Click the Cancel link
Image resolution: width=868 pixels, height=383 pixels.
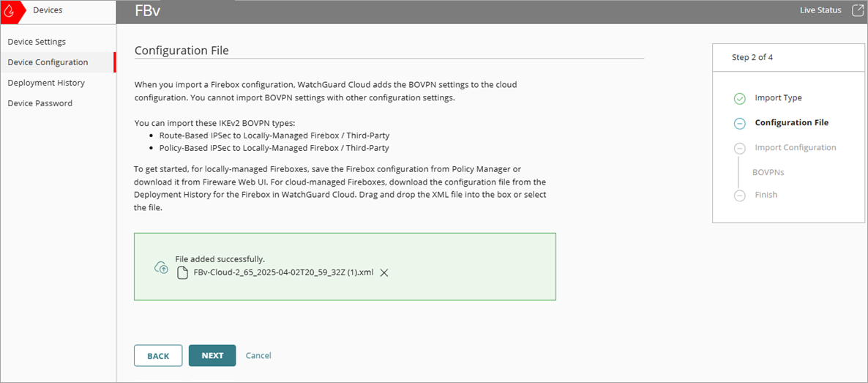click(258, 355)
